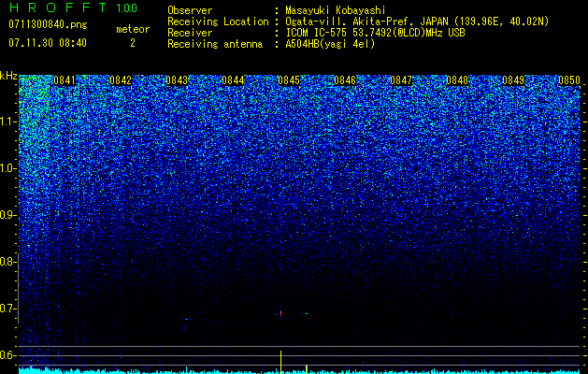Click the 0.8 frequency axis label
This screenshot has height=374, width=588.
[8, 262]
